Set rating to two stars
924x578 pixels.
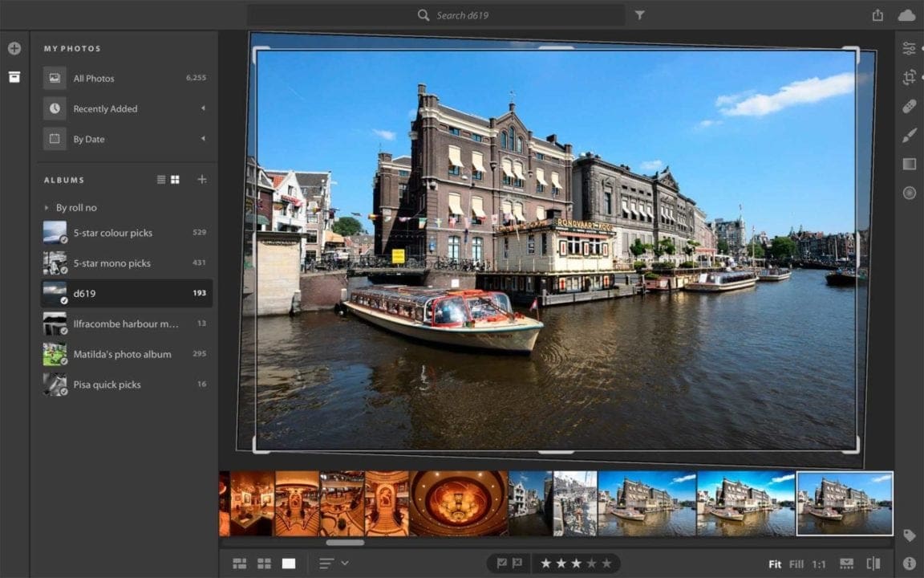coord(561,564)
